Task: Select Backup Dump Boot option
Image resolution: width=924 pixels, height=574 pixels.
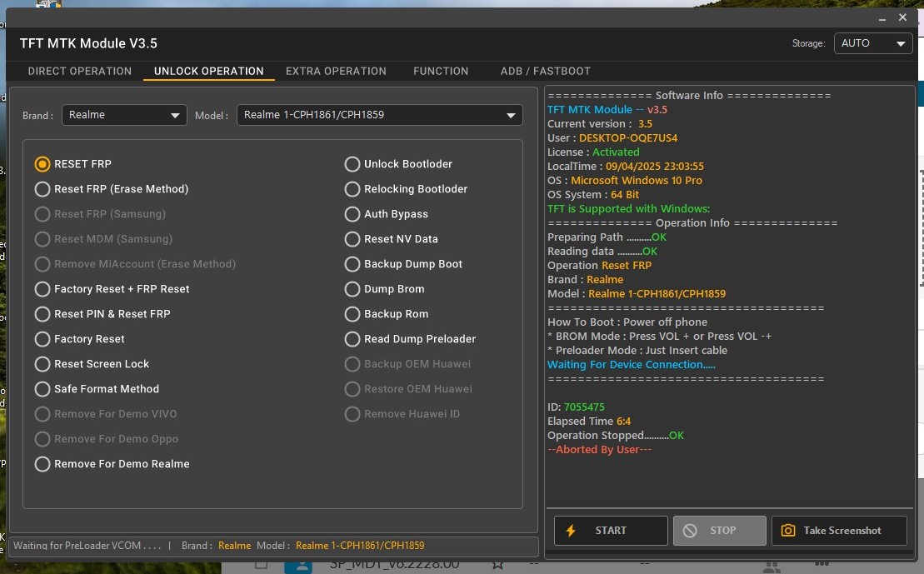Action: click(x=352, y=264)
